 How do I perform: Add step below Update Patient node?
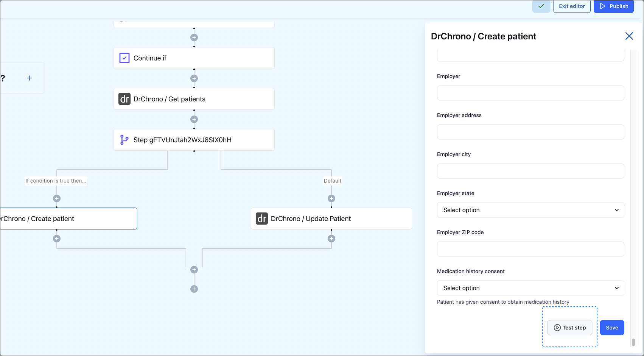[331, 239]
